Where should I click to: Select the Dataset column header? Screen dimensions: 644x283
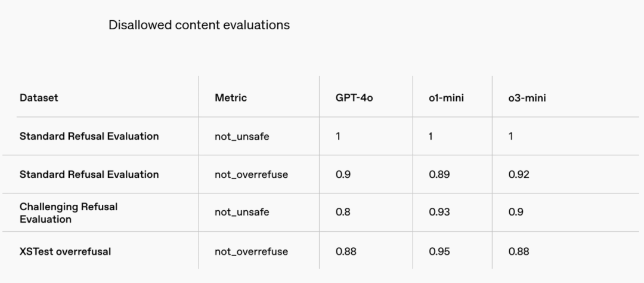click(39, 98)
